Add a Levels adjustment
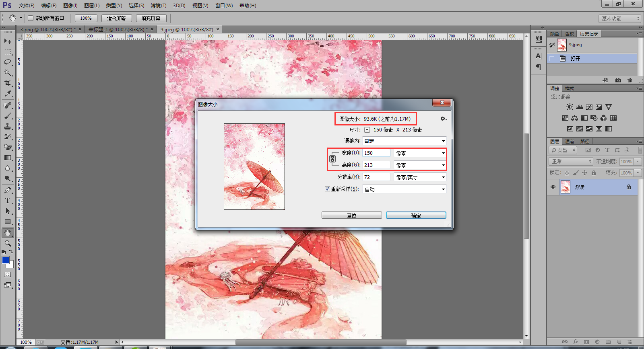Screen dimensions: 644x349 [580, 107]
